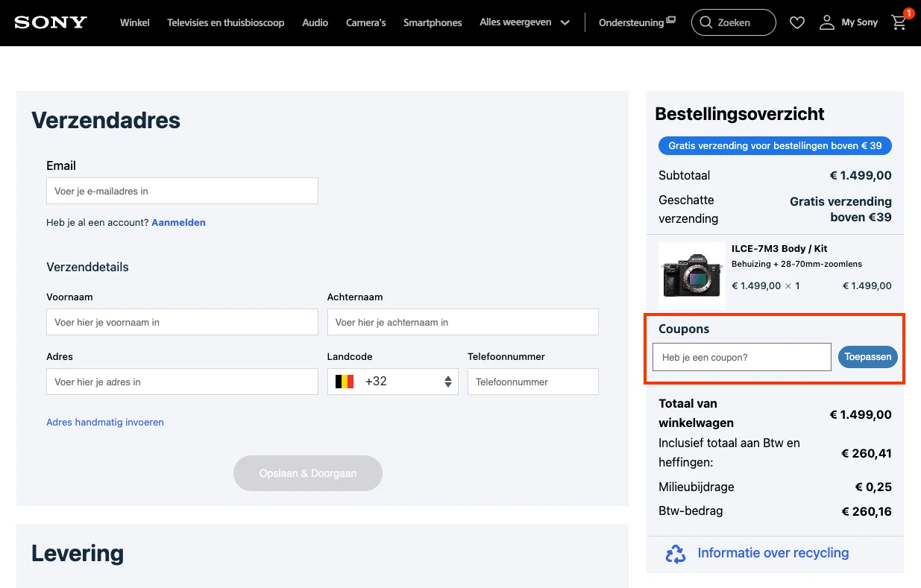Open the shopping cart icon

(x=899, y=24)
